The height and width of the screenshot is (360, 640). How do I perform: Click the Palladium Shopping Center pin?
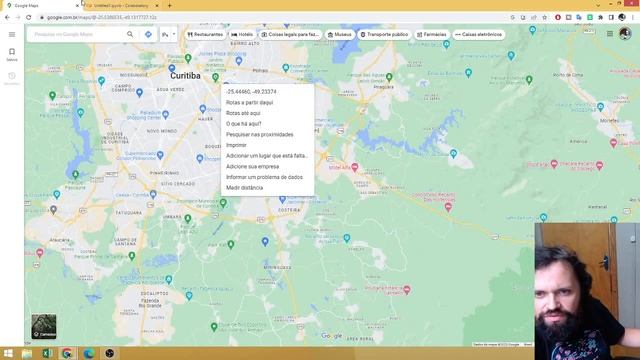(165, 115)
